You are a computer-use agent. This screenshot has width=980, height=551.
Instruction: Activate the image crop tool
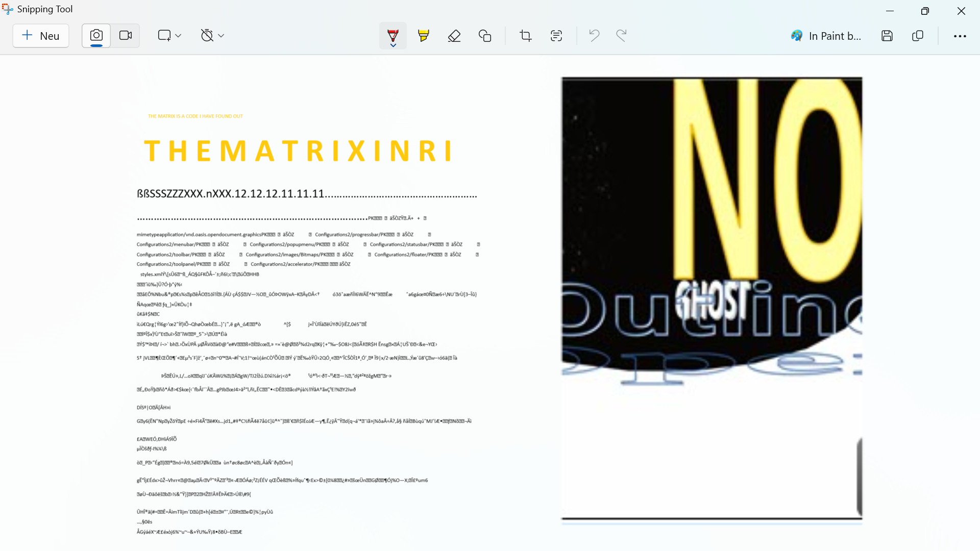click(526, 36)
